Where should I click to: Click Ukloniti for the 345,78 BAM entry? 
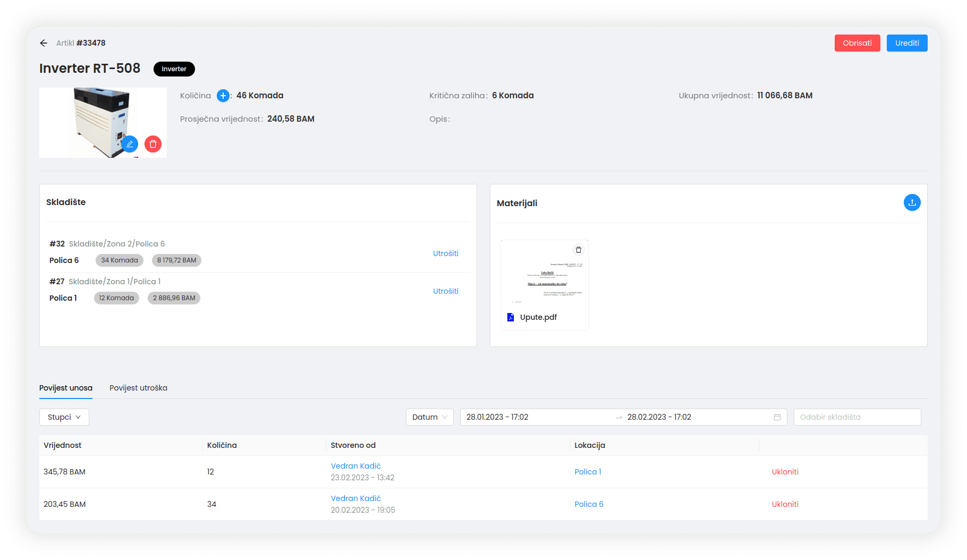(x=785, y=472)
